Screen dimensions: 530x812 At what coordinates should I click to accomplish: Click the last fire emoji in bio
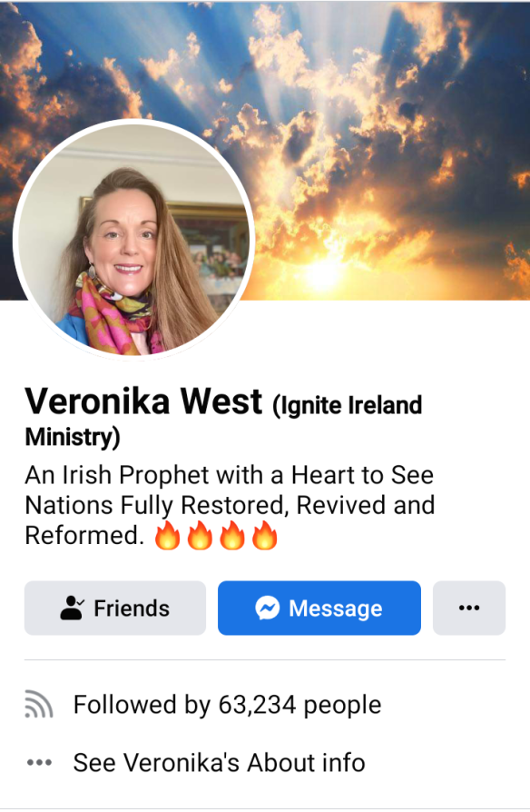pos(264,535)
